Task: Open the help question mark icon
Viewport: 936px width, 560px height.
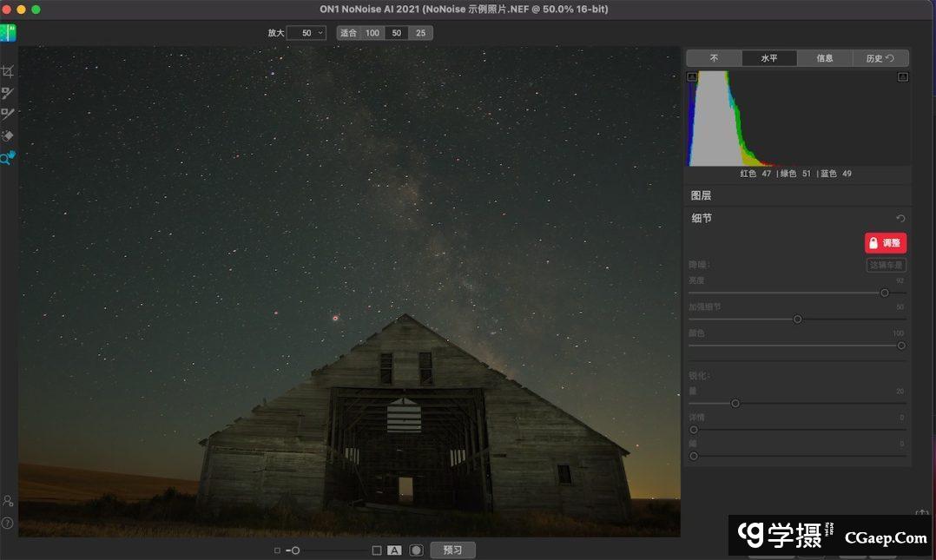Action: 8,523
